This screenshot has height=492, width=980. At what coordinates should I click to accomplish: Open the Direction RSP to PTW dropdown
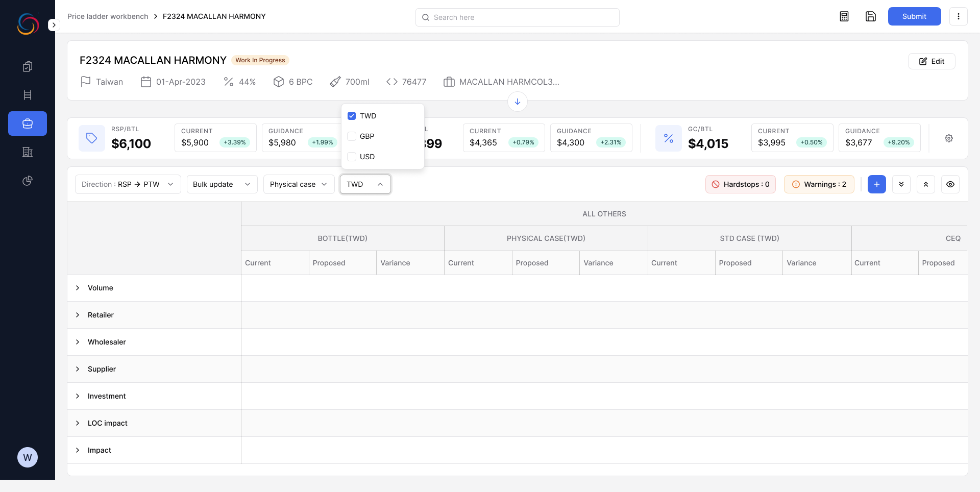point(128,184)
